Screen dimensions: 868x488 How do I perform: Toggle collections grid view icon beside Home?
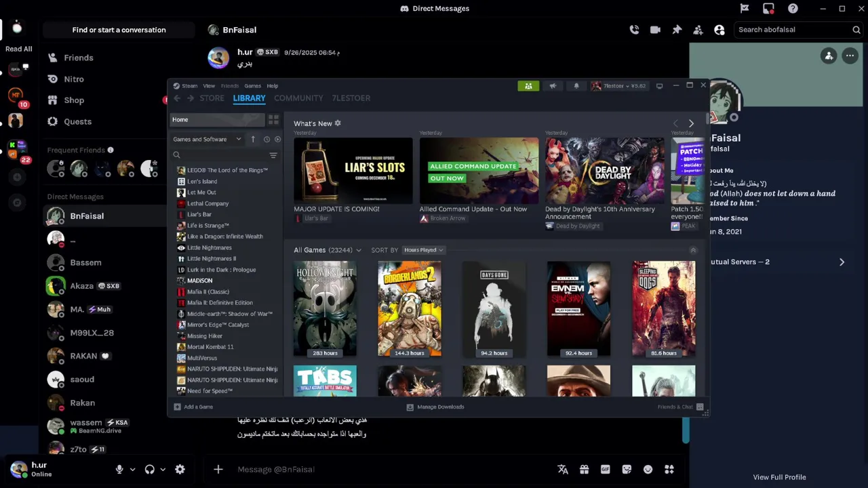click(x=273, y=120)
